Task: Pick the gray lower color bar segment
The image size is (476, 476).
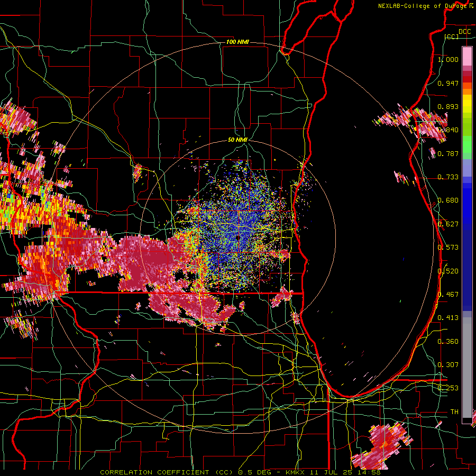Action: (467, 368)
